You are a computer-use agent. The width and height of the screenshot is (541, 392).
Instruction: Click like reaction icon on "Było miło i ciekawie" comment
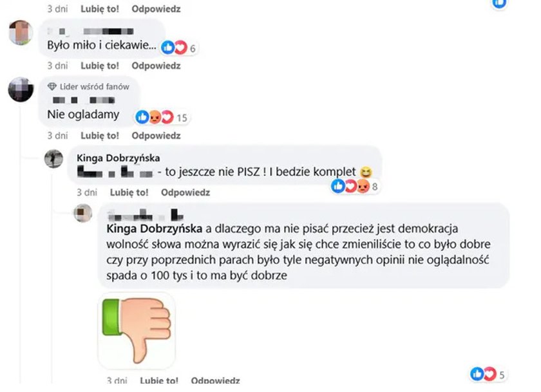(x=168, y=47)
